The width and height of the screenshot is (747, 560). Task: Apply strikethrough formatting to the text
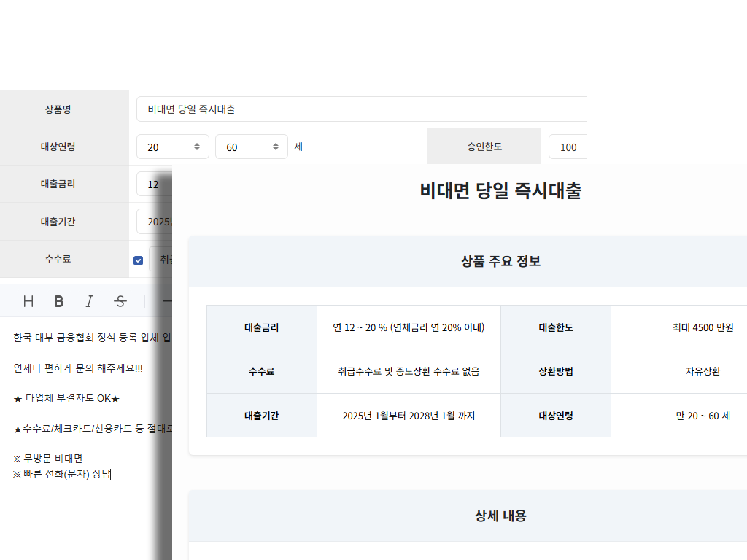click(120, 300)
